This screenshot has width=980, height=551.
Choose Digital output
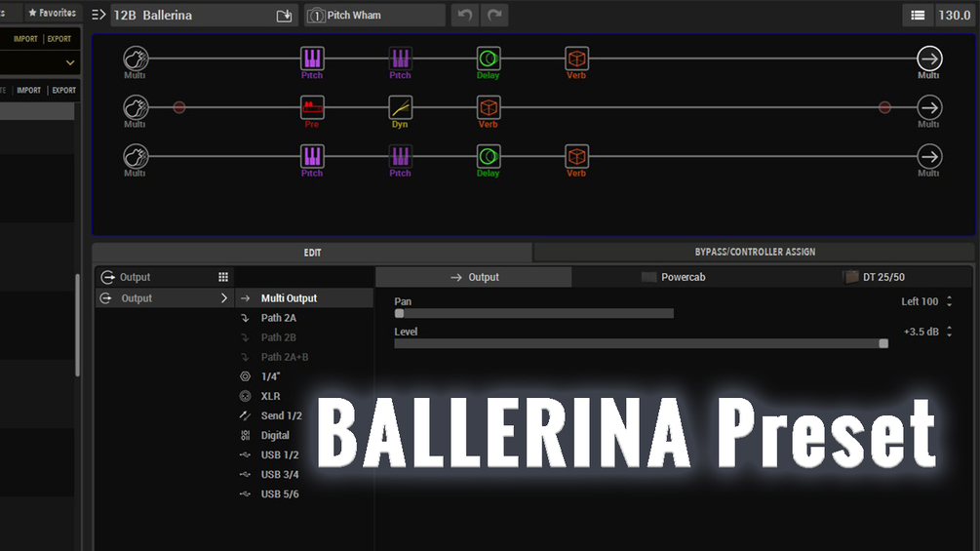pos(275,435)
